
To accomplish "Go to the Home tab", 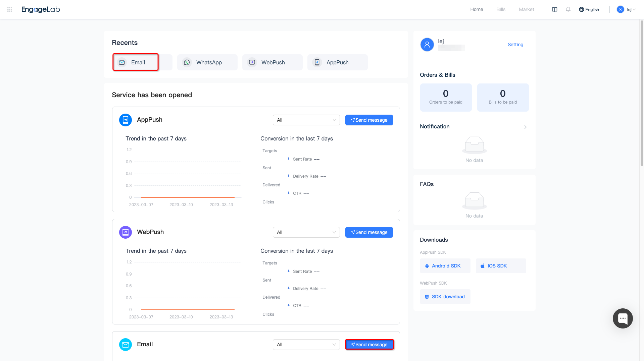I will (x=477, y=9).
